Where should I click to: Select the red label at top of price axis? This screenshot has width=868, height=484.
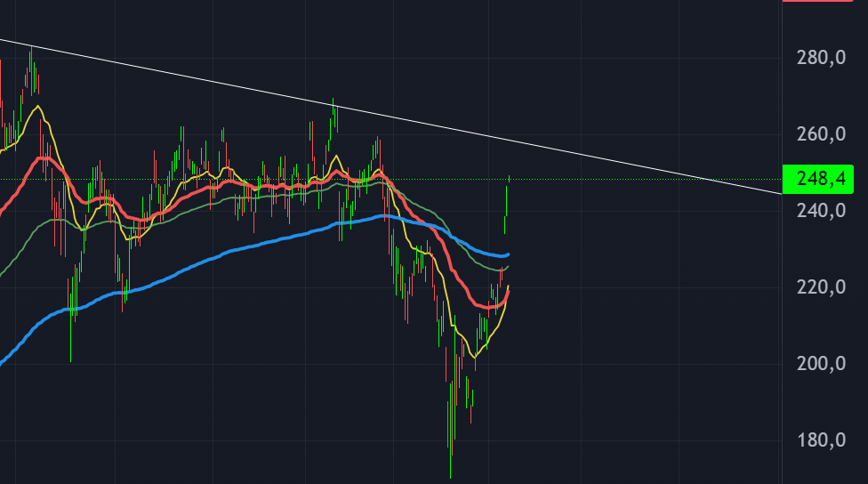[817, 1]
